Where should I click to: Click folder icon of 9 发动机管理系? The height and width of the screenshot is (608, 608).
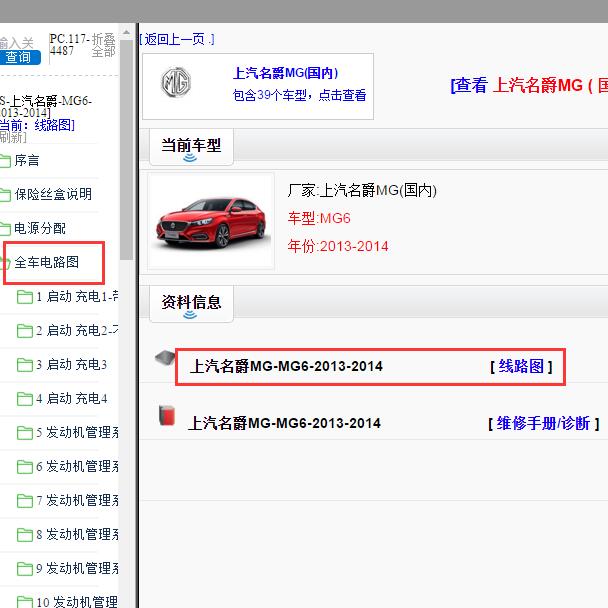coord(25,569)
